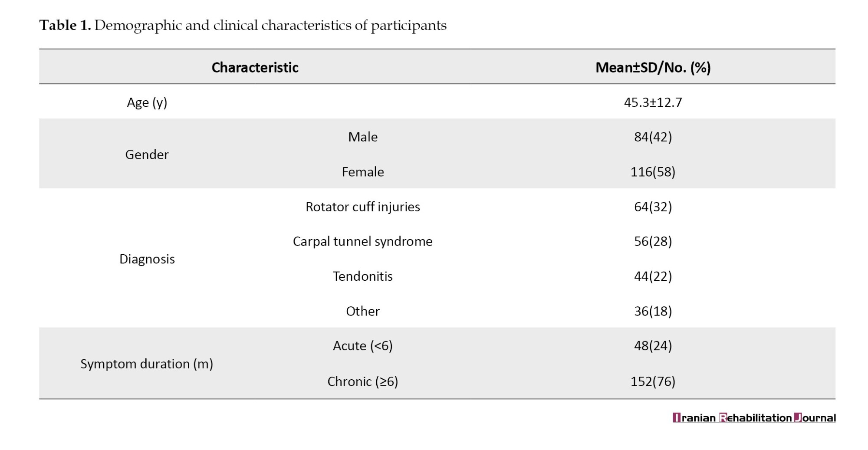Click the 116(58) value cell
The image size is (868, 450).
[653, 172]
